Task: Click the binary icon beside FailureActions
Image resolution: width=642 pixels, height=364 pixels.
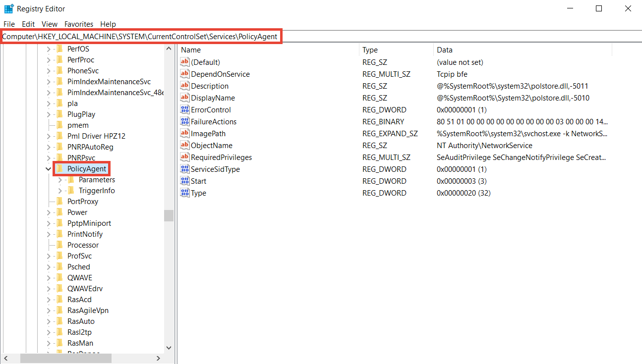Action: (185, 121)
